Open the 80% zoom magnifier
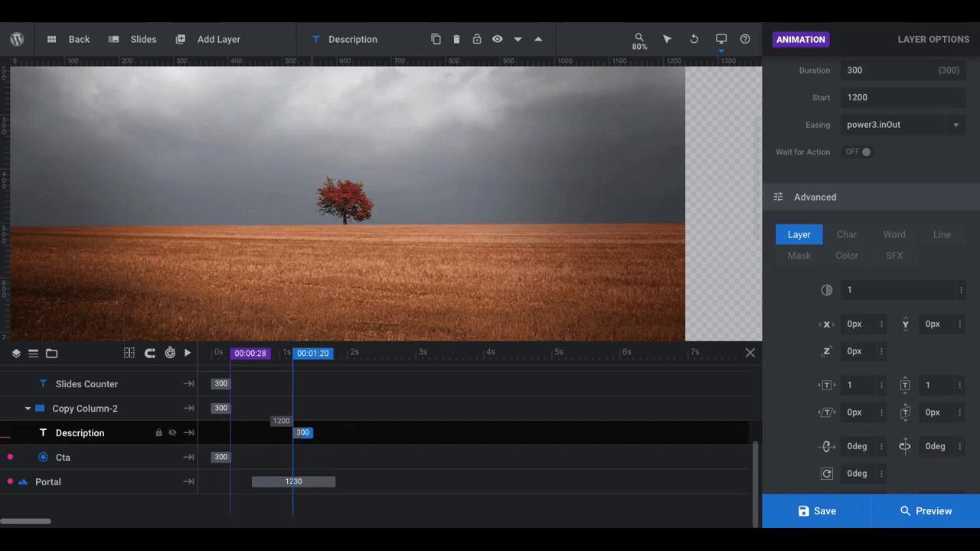Viewport: 980px width, 551px height. pos(639,41)
